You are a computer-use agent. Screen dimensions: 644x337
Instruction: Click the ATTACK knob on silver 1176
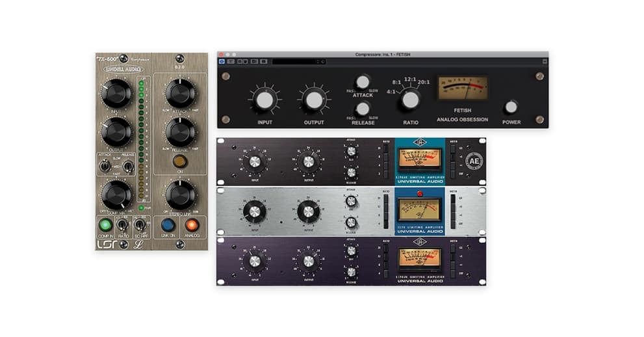pos(351,201)
